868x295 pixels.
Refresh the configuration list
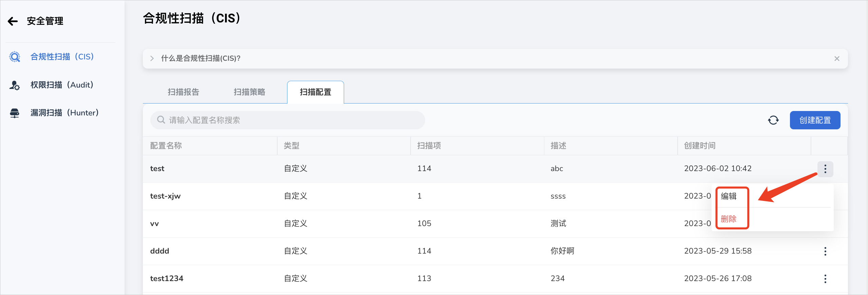(773, 120)
